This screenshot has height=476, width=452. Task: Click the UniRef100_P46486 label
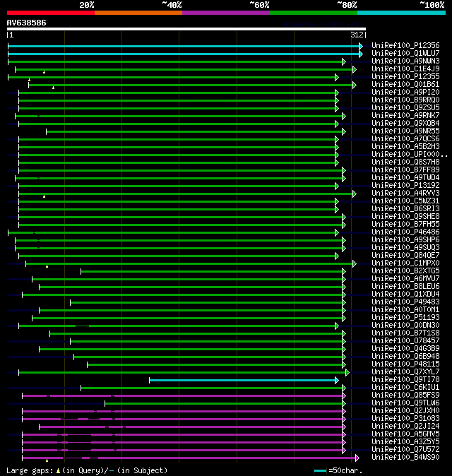click(x=405, y=232)
